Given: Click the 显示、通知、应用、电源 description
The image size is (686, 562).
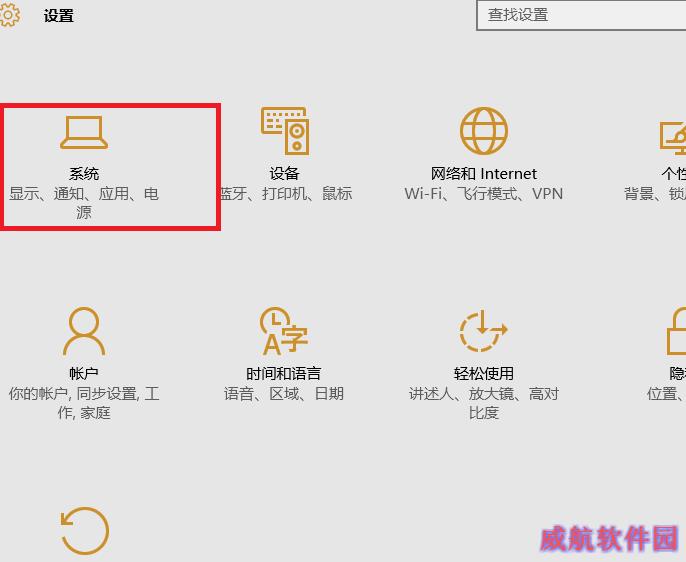Looking at the screenshot, I should pyautogui.click(x=84, y=203).
